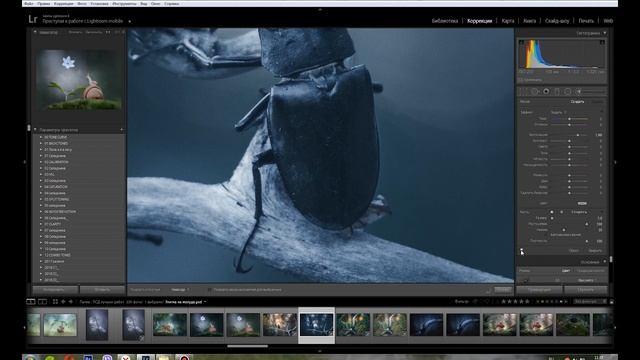Switch mask mode to Изменить

pyautogui.click(x=597, y=102)
